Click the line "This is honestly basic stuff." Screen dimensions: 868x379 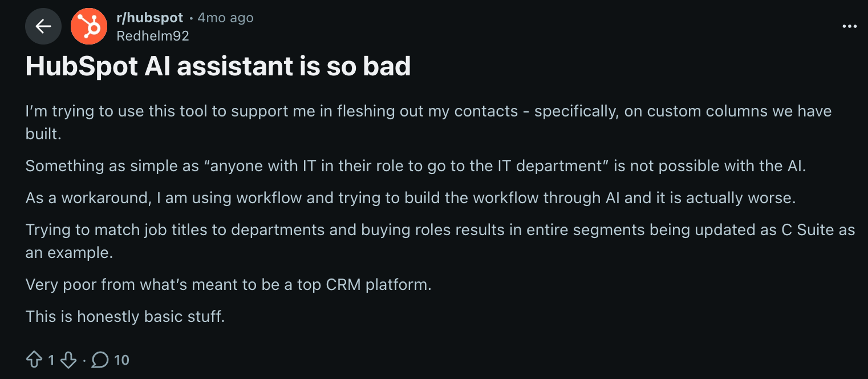125,316
